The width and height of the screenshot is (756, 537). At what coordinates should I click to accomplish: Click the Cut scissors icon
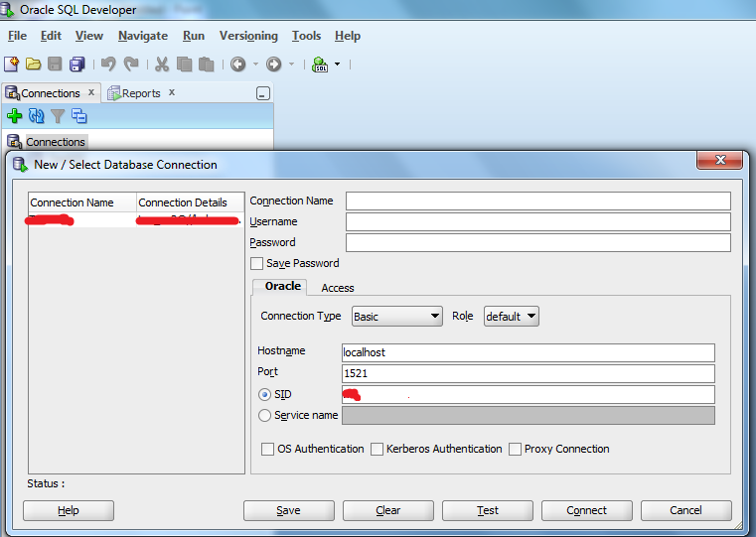[162, 65]
